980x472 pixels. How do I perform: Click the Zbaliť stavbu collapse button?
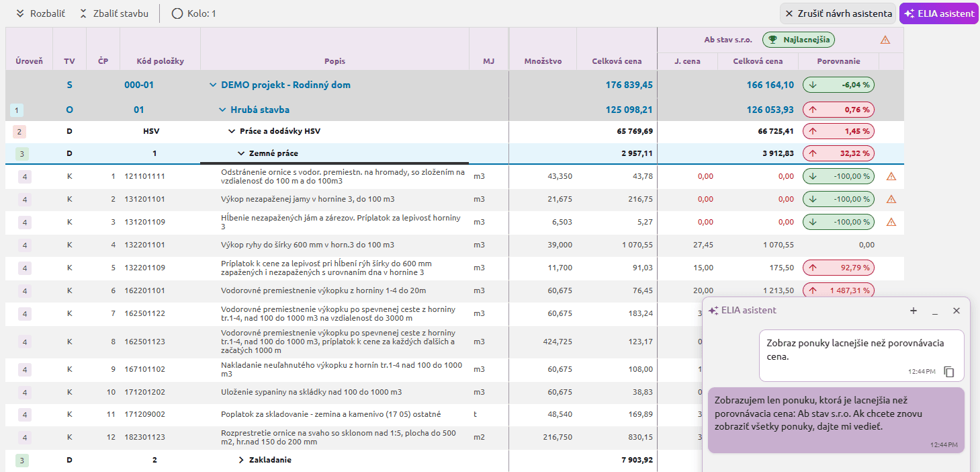pos(114,13)
